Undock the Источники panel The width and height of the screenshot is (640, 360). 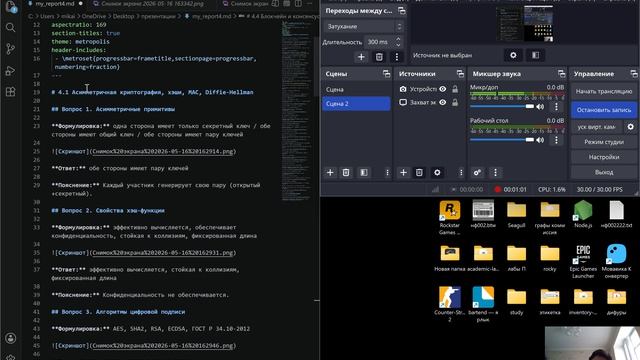coord(460,74)
